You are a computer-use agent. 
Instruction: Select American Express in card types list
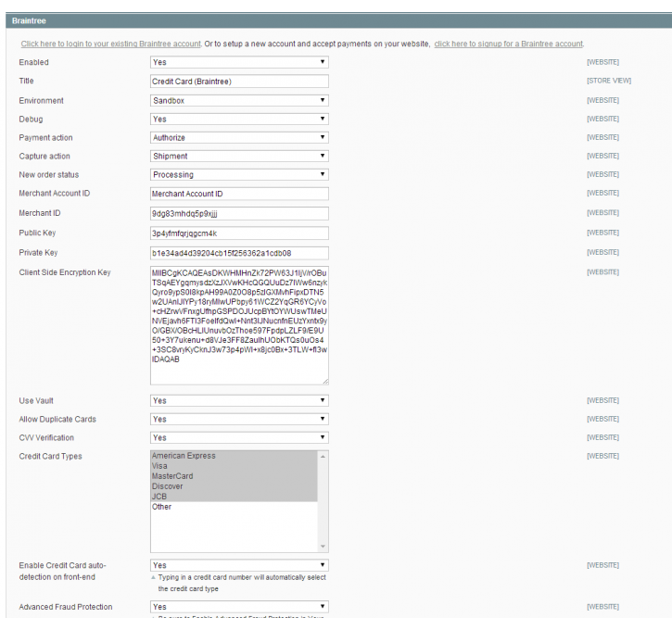234,456
